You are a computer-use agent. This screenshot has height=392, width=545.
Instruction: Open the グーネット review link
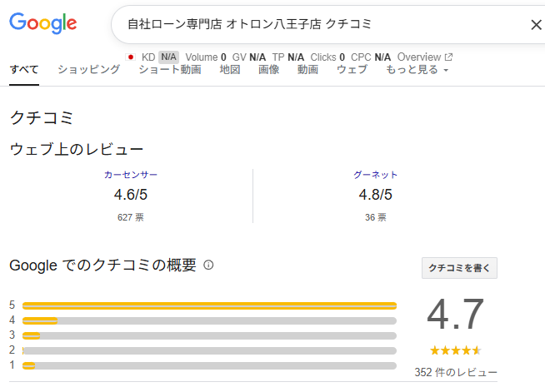[375, 175]
